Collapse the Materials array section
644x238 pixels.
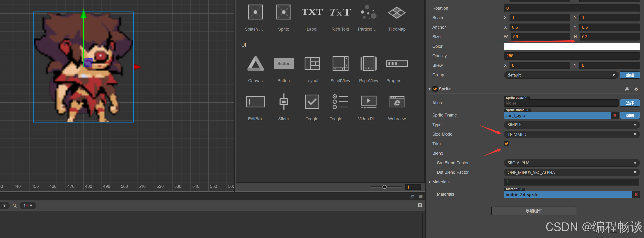429,182
